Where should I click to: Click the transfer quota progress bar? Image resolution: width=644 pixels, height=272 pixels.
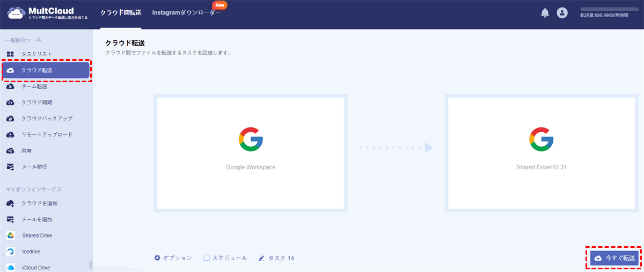pos(609,9)
